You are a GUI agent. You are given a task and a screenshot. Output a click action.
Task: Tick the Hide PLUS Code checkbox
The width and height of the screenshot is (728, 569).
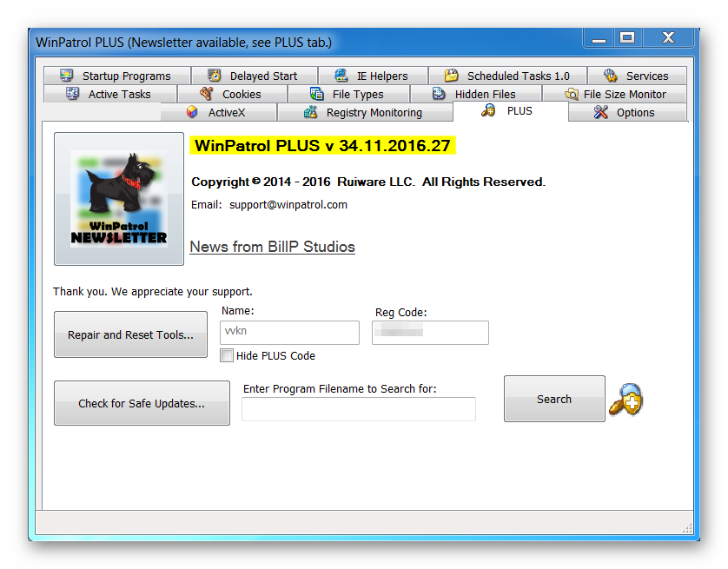coord(227,355)
